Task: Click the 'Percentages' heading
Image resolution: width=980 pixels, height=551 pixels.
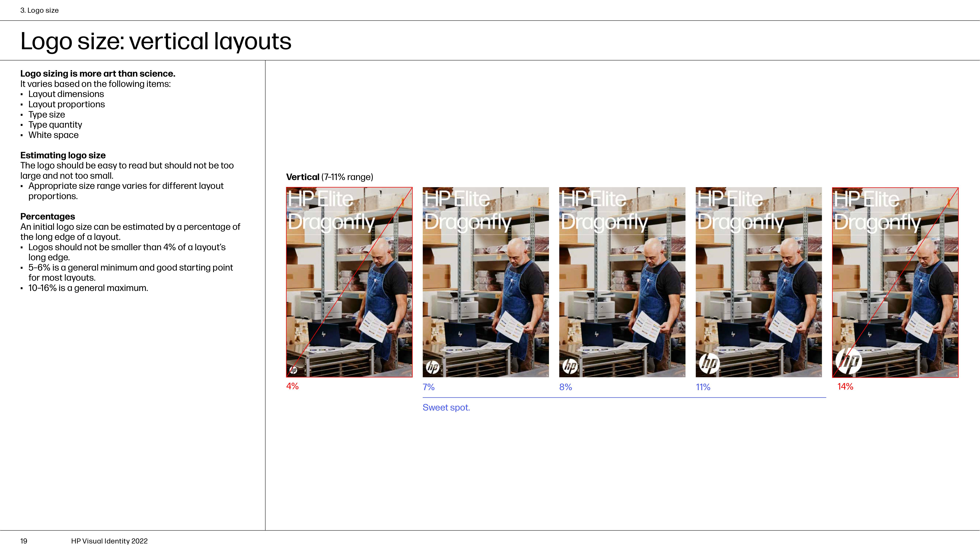Action: tap(48, 216)
